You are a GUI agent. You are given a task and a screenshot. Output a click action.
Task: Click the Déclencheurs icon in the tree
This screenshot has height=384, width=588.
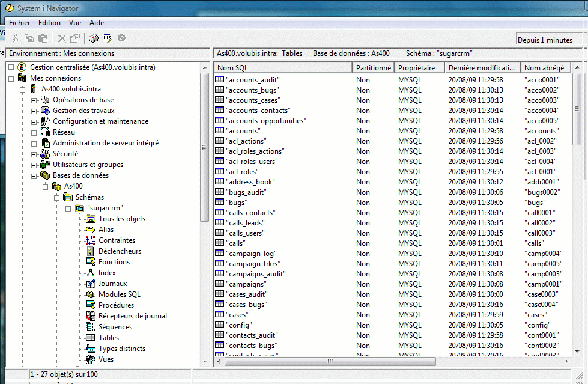(91, 251)
